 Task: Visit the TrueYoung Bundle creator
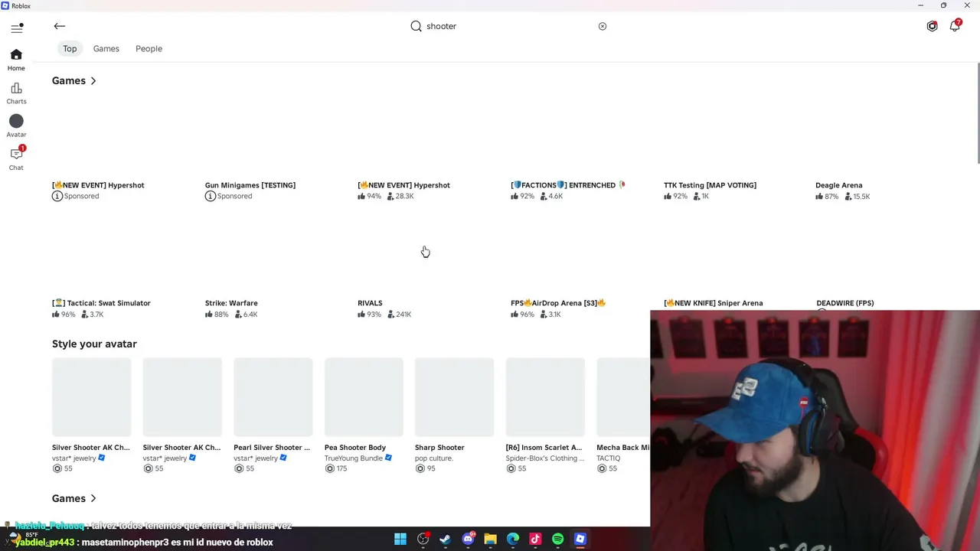click(x=353, y=458)
